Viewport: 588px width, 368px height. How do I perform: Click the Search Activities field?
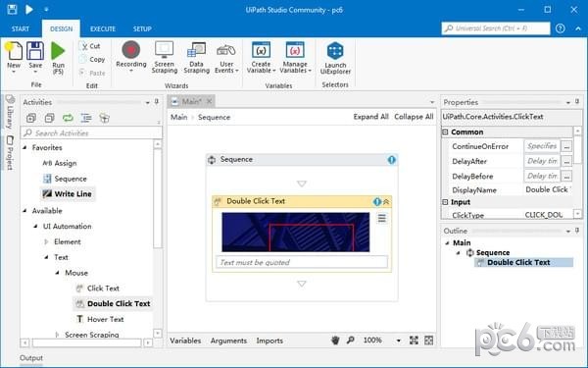point(92,132)
